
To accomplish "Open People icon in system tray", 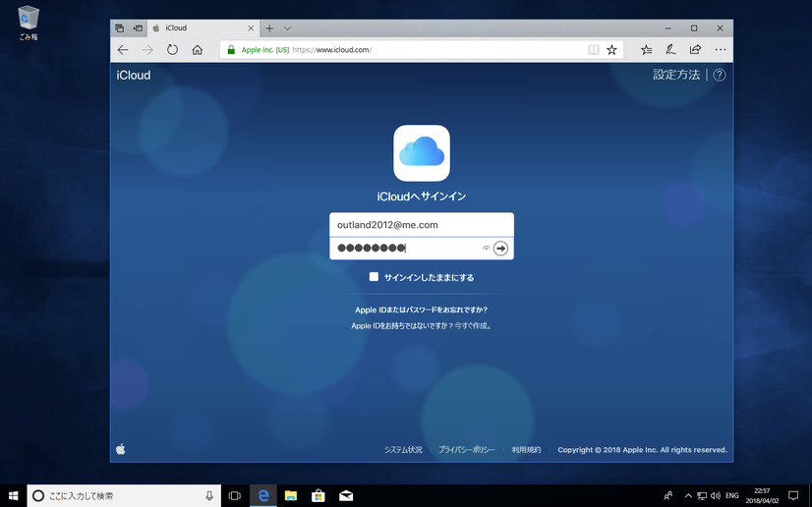I will [668, 495].
